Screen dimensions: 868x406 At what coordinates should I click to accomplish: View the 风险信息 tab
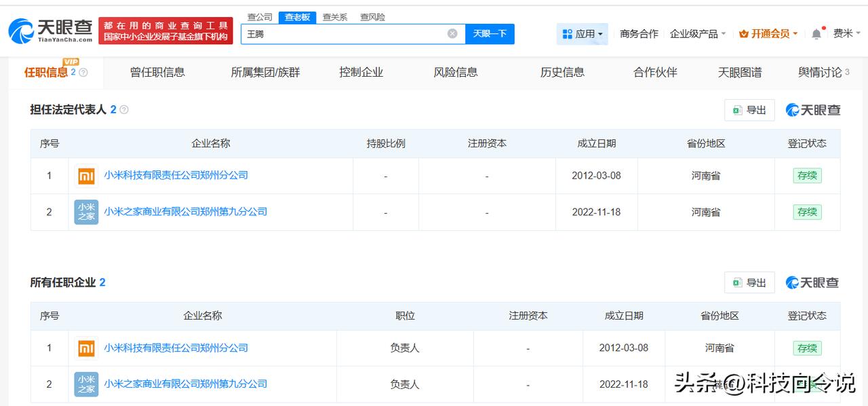tap(456, 72)
